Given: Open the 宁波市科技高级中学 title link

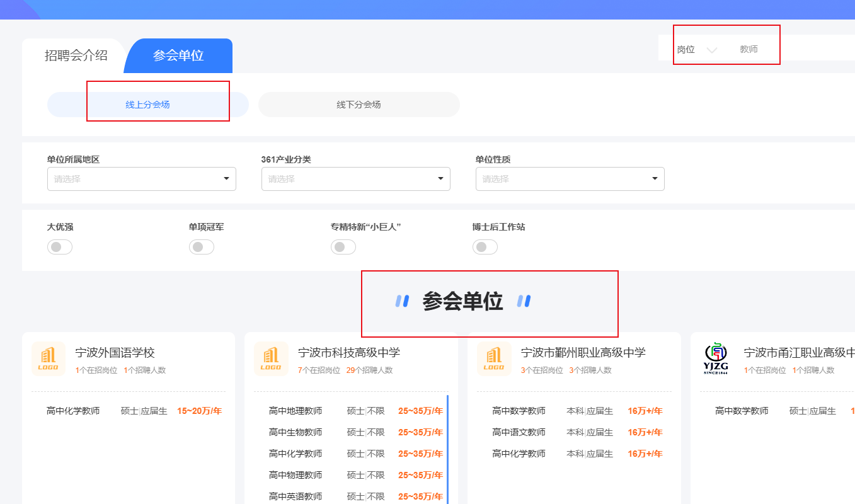Looking at the screenshot, I should tap(349, 352).
